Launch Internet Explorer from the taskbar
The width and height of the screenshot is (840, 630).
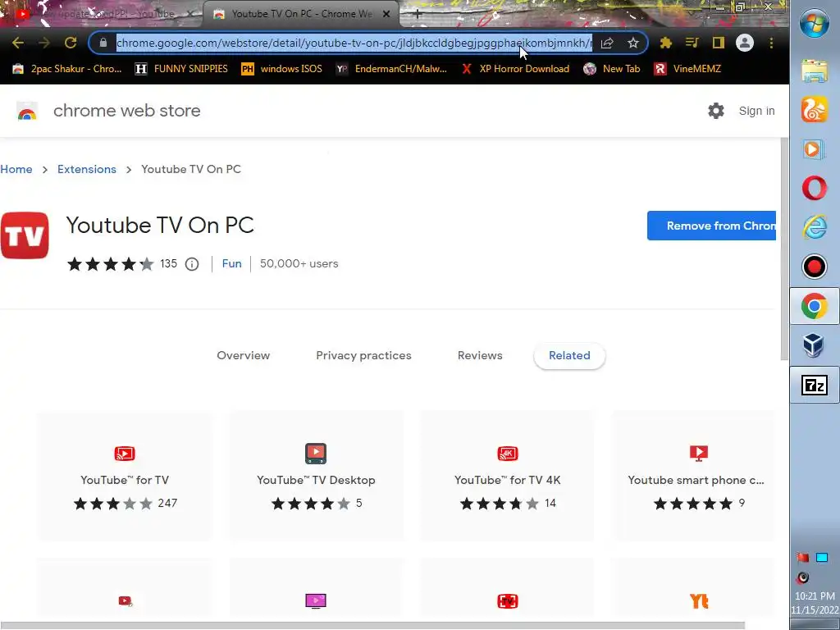point(815,227)
